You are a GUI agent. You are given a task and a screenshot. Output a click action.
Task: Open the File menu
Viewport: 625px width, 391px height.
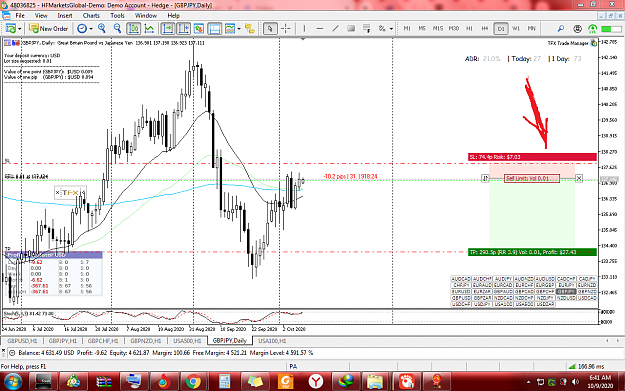pyautogui.click(x=20, y=16)
